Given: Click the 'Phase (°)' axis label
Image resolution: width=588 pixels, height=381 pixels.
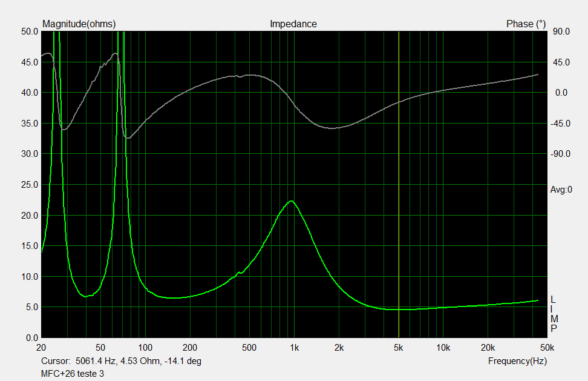Looking at the screenshot, I should 526,24.
